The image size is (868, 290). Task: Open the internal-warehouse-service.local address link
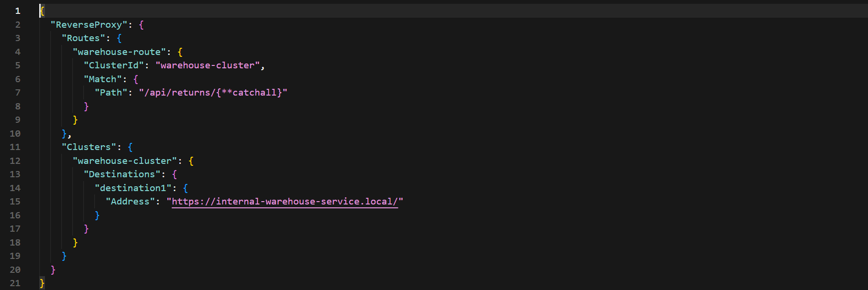click(285, 202)
